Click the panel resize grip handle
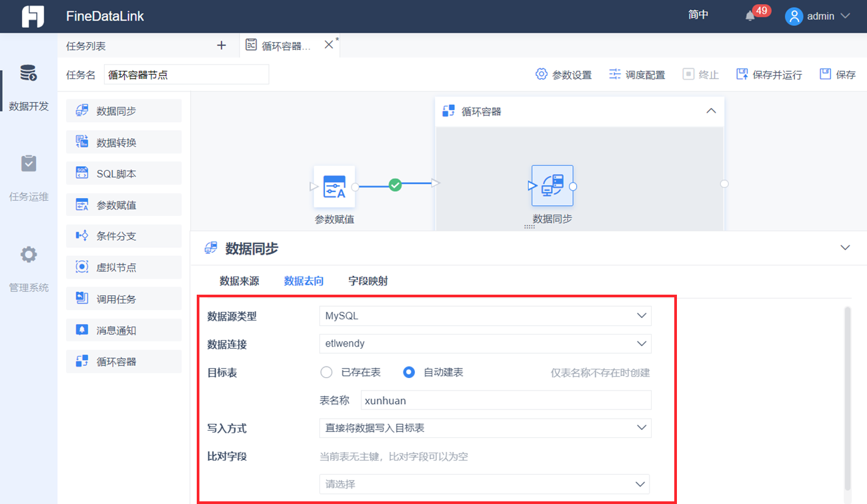This screenshot has width=867, height=504. coord(530,227)
